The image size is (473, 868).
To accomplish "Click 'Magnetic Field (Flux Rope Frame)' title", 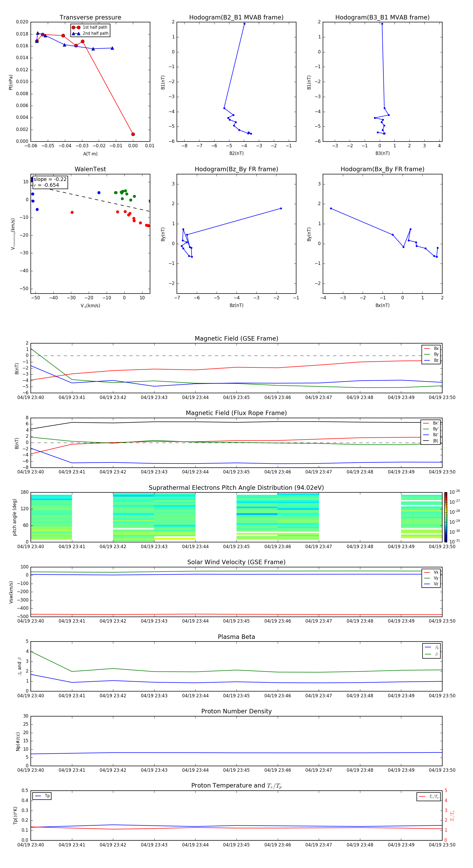I will click(236, 413).
